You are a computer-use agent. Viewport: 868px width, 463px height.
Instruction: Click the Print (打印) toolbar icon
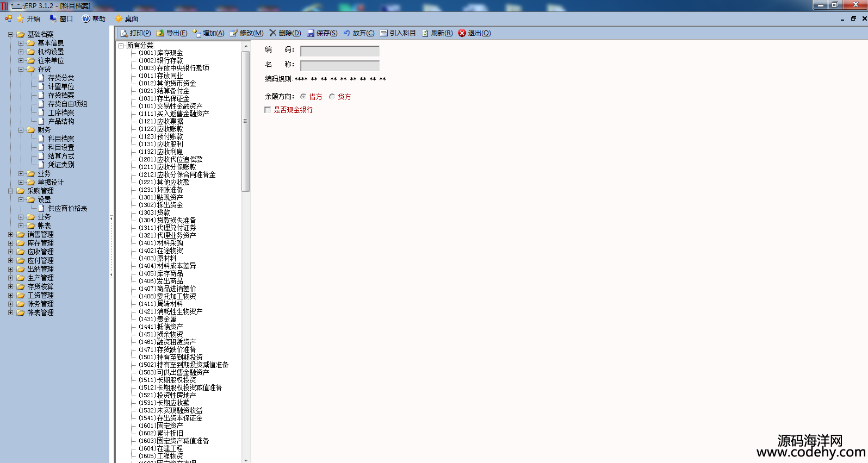(x=124, y=33)
